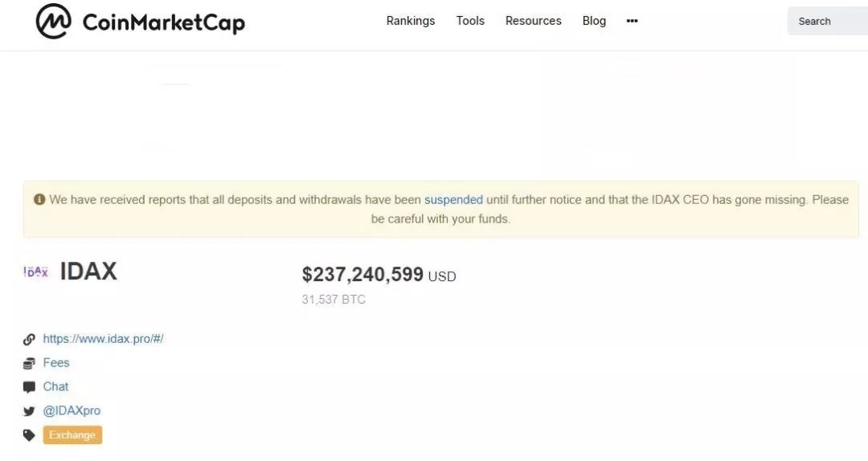Expand the three-dots more menu
868x461 pixels.
(633, 21)
